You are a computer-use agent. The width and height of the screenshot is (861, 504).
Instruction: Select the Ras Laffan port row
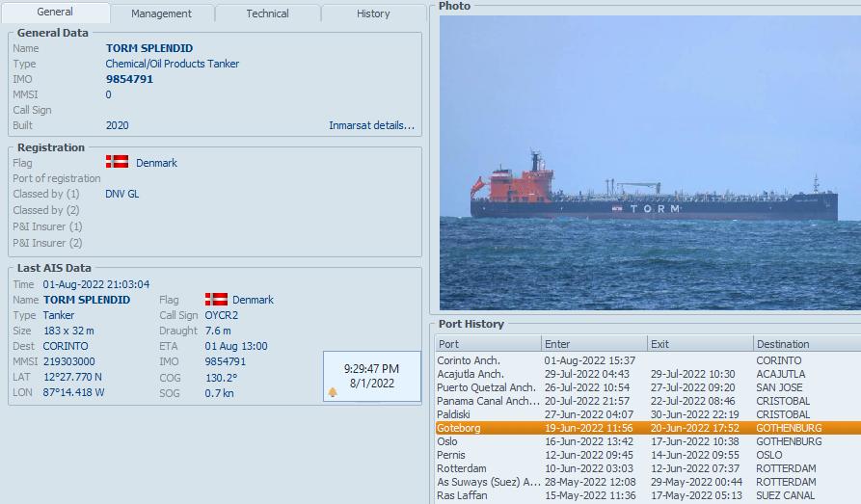[648, 495]
